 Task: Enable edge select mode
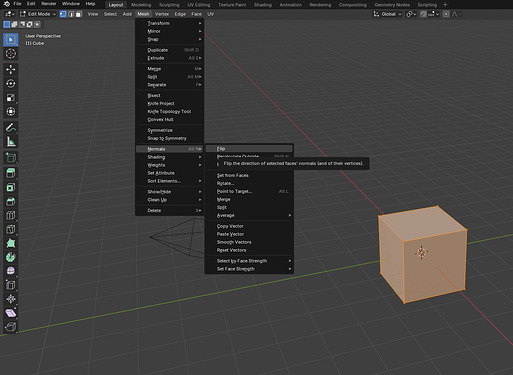tap(71, 14)
